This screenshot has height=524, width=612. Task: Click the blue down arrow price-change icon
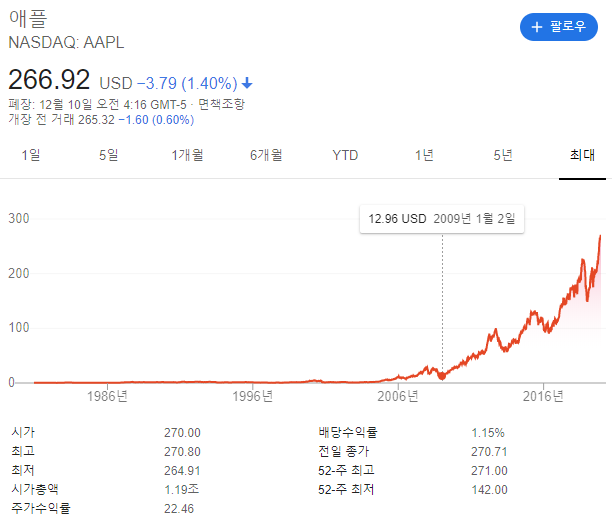click(247, 83)
